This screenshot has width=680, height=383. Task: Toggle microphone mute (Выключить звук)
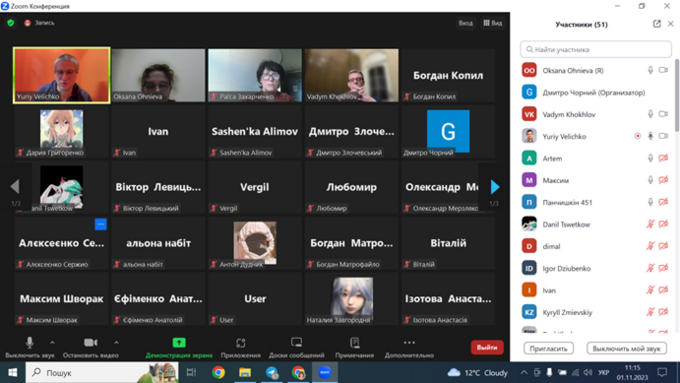(29, 343)
